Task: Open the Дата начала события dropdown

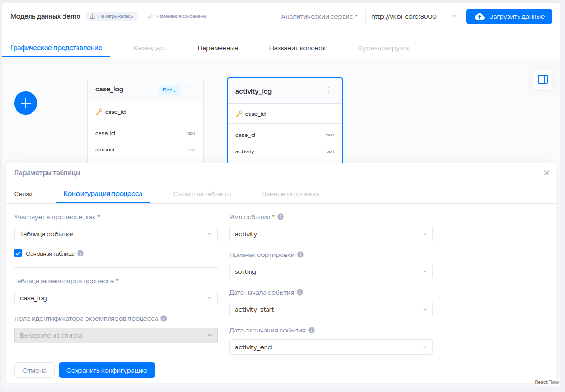Action: pyautogui.click(x=331, y=309)
